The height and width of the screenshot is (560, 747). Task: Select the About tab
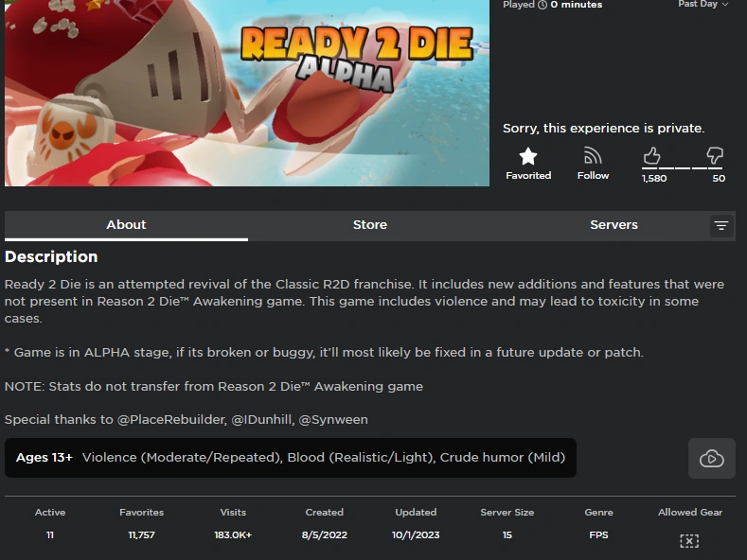coord(126,225)
